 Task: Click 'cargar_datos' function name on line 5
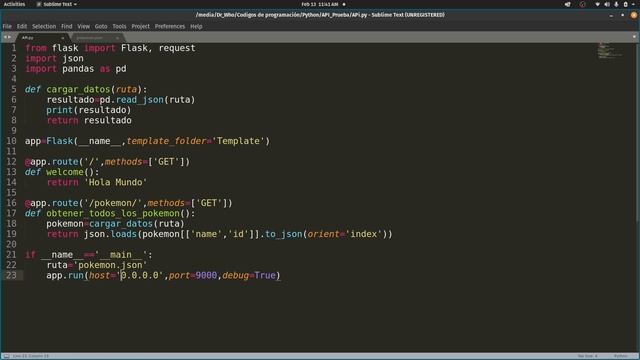(78, 89)
